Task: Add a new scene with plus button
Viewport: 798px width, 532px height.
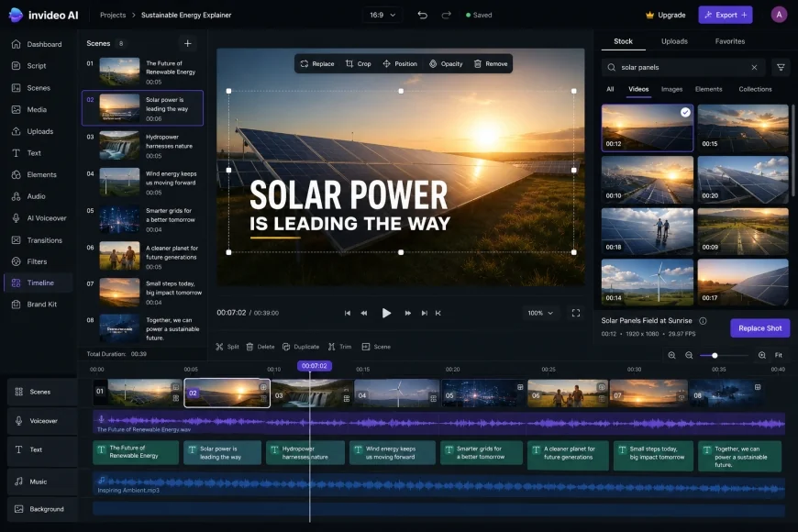Action: tap(187, 43)
